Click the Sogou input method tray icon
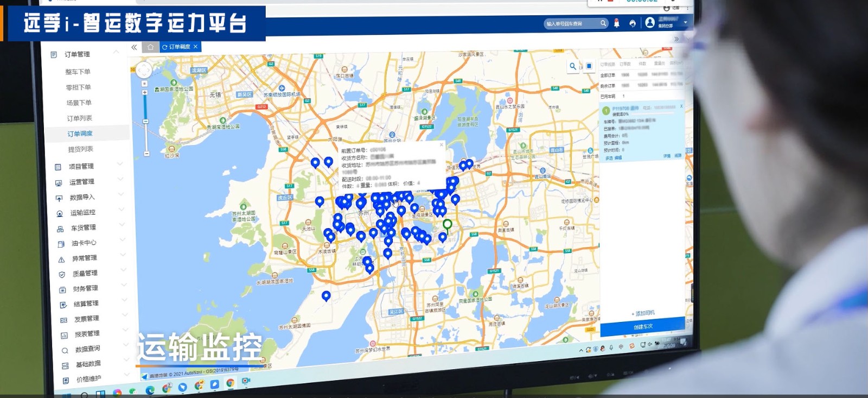The width and height of the screenshot is (868, 398). 631,346
